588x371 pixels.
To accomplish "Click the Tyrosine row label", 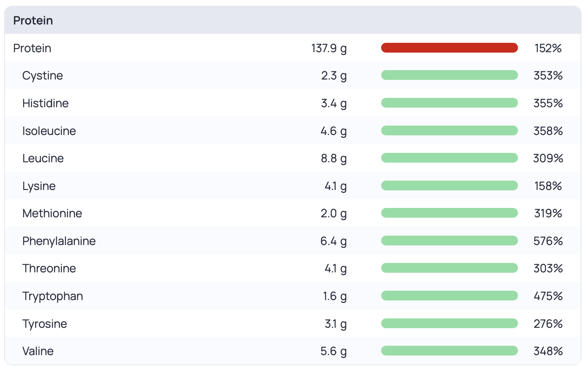I will tap(45, 324).
